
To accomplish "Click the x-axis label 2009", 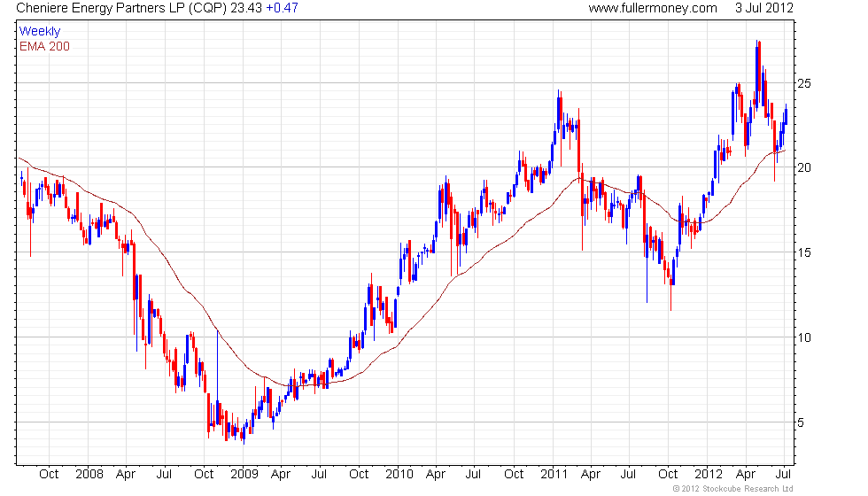I will [244, 475].
